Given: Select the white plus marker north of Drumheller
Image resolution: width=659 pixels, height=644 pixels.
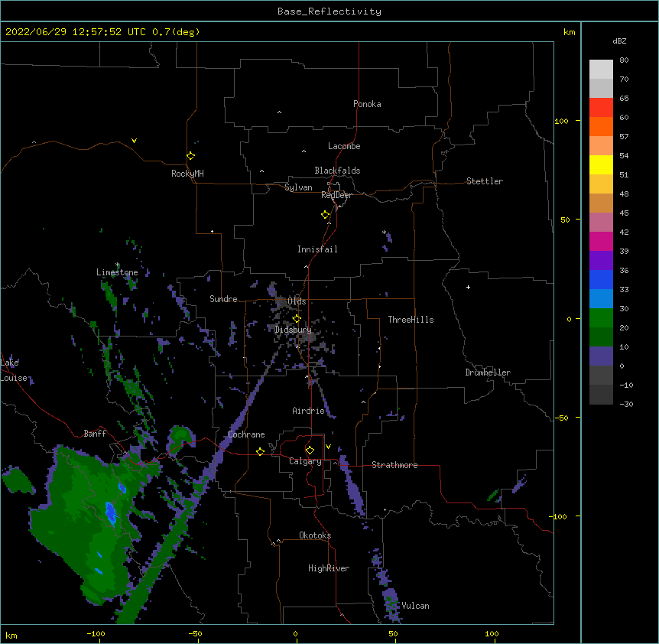Looking at the screenshot, I should pos(468,287).
